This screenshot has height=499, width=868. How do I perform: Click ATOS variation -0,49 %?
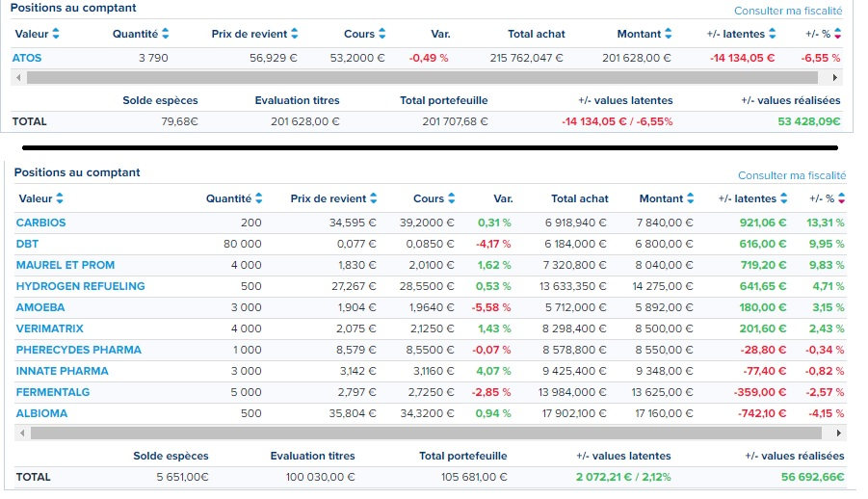(x=429, y=58)
